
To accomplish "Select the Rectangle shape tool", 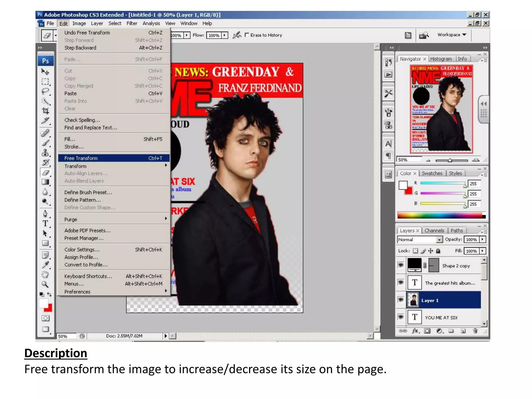I will 45,243.
